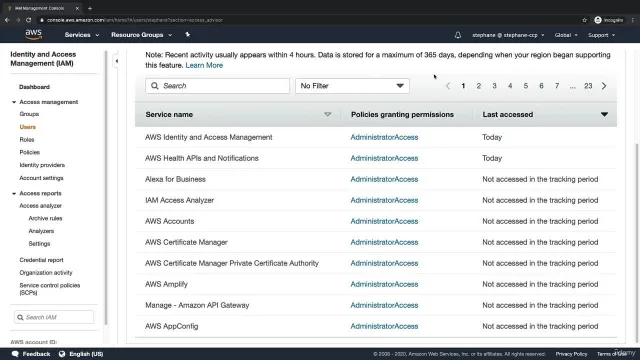Open AdministratorAccess policy for AWS Amplify

tap(384, 284)
